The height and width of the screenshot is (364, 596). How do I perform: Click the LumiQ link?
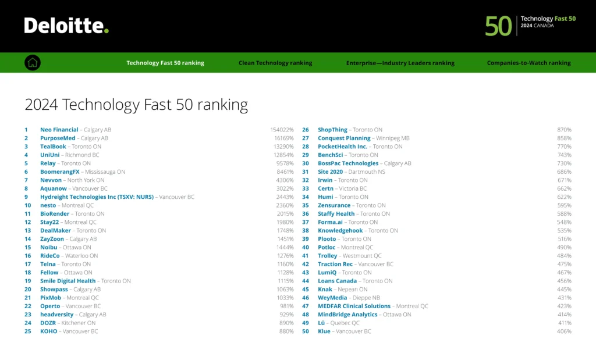click(327, 272)
